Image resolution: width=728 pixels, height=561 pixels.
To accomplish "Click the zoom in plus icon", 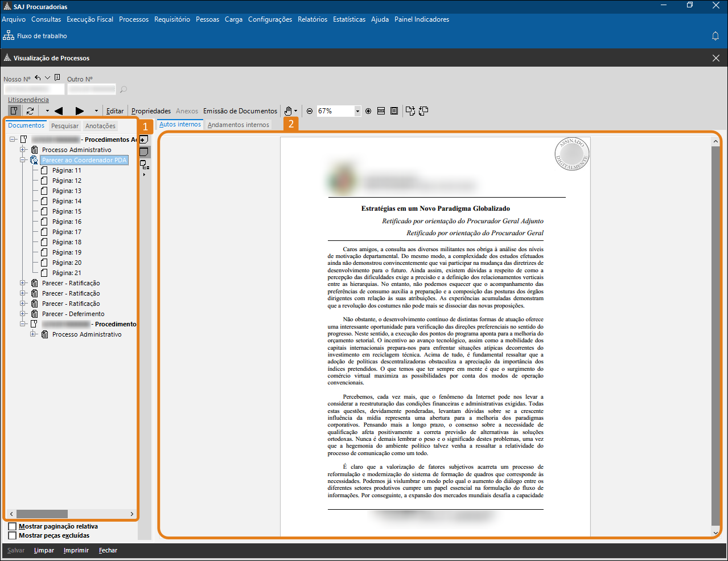I will point(368,111).
